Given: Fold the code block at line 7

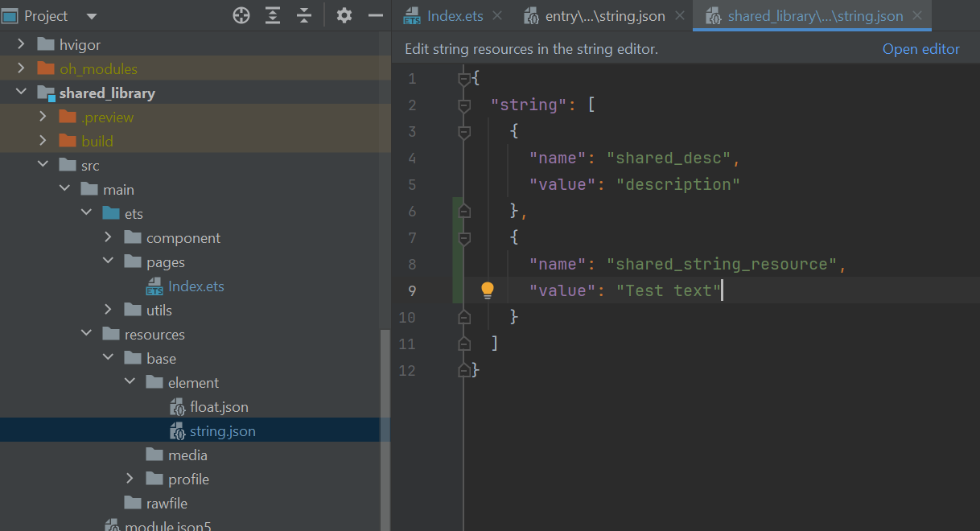Looking at the screenshot, I should (463, 238).
